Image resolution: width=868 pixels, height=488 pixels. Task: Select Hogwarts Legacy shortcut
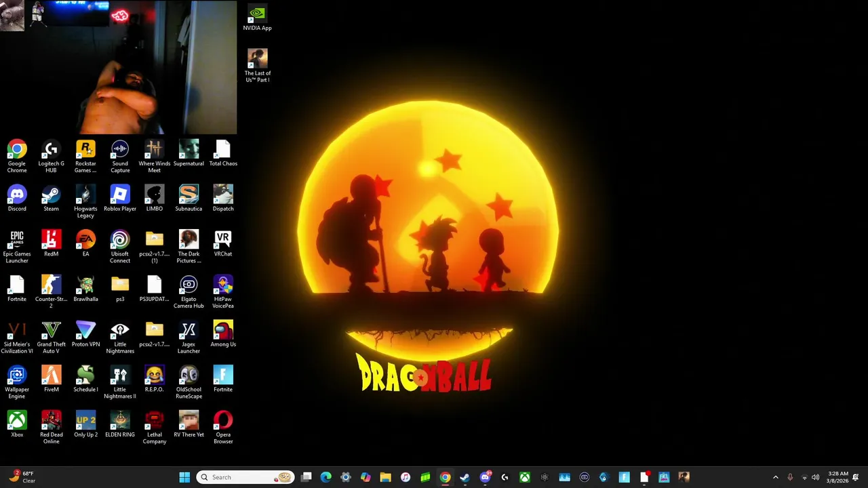tap(85, 201)
